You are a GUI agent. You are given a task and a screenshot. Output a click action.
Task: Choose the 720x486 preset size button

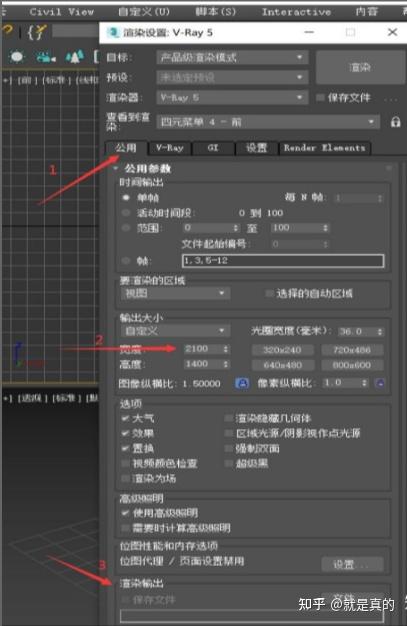pos(352,350)
